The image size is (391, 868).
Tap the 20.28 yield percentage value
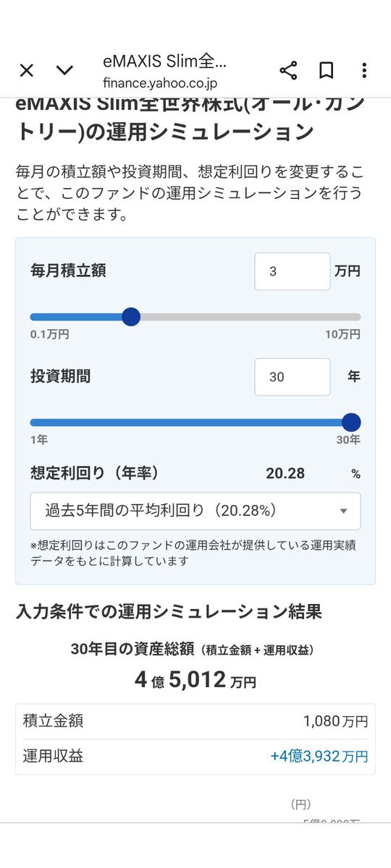click(285, 474)
